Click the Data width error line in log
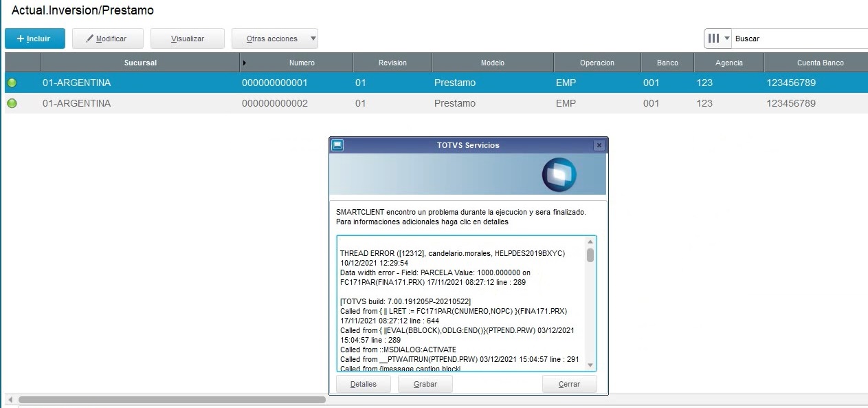The width and height of the screenshot is (868, 408). (x=435, y=272)
